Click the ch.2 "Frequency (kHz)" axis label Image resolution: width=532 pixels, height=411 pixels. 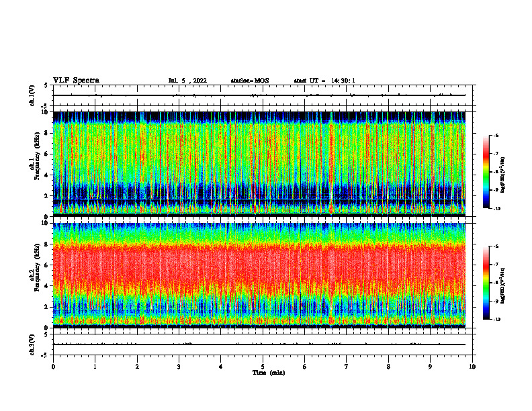(37, 267)
